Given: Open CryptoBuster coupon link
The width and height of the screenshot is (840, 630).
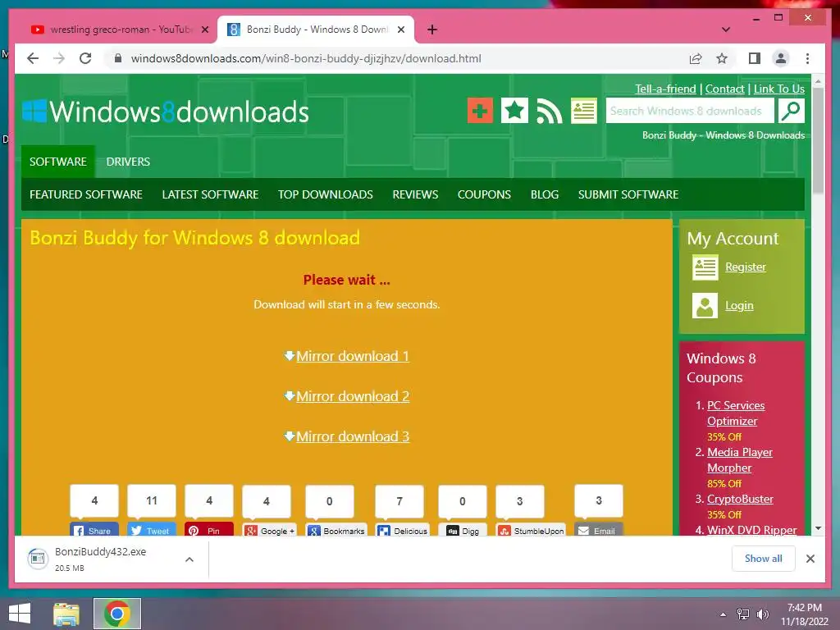Looking at the screenshot, I should (x=740, y=499).
